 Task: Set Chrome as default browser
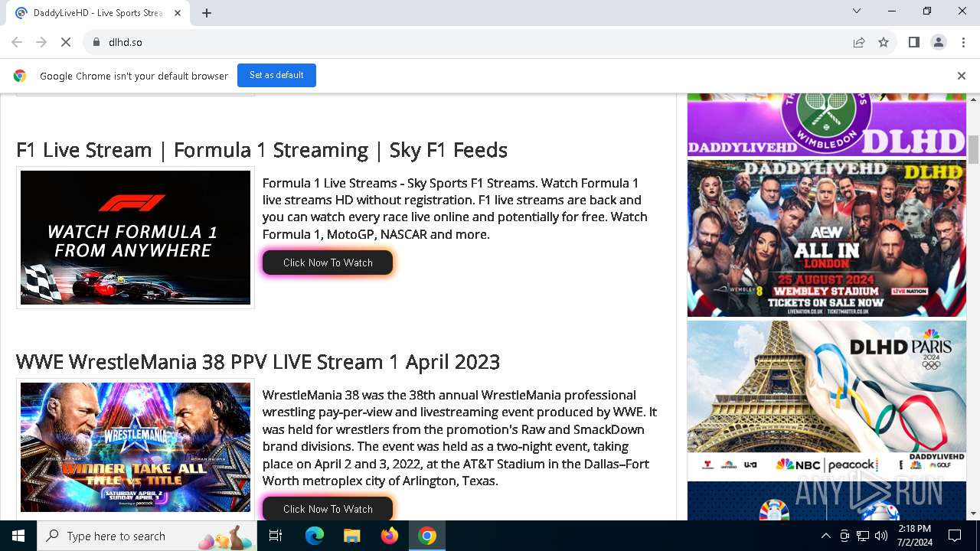[x=276, y=75]
